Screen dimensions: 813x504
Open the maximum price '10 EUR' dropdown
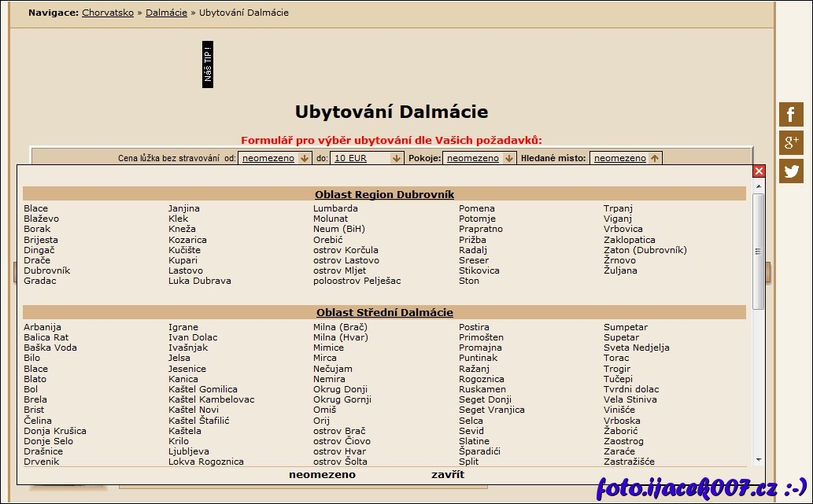click(367, 158)
